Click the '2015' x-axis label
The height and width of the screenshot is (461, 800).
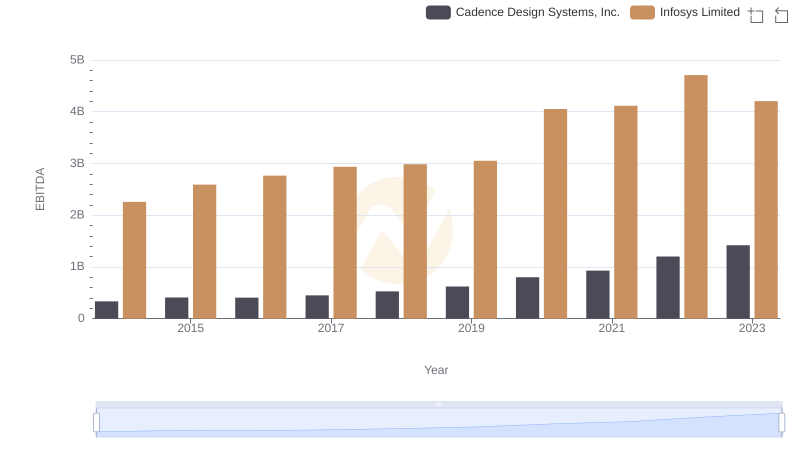(x=190, y=328)
